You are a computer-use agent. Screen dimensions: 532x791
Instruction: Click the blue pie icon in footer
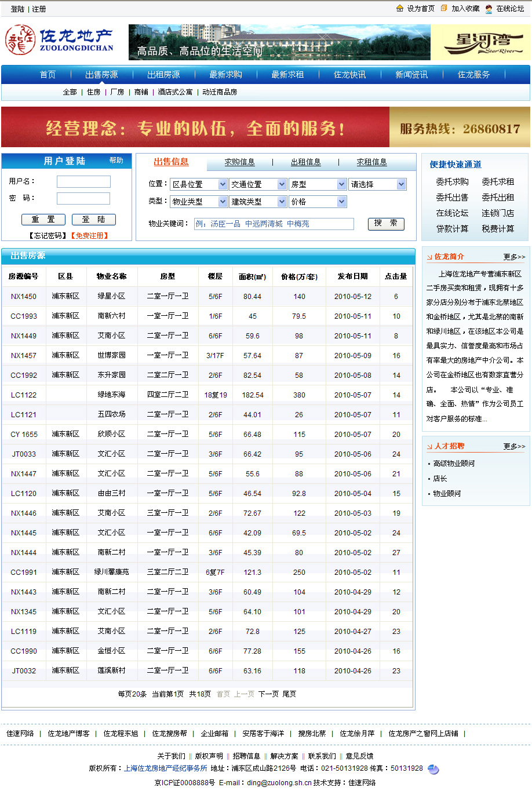[433, 769]
